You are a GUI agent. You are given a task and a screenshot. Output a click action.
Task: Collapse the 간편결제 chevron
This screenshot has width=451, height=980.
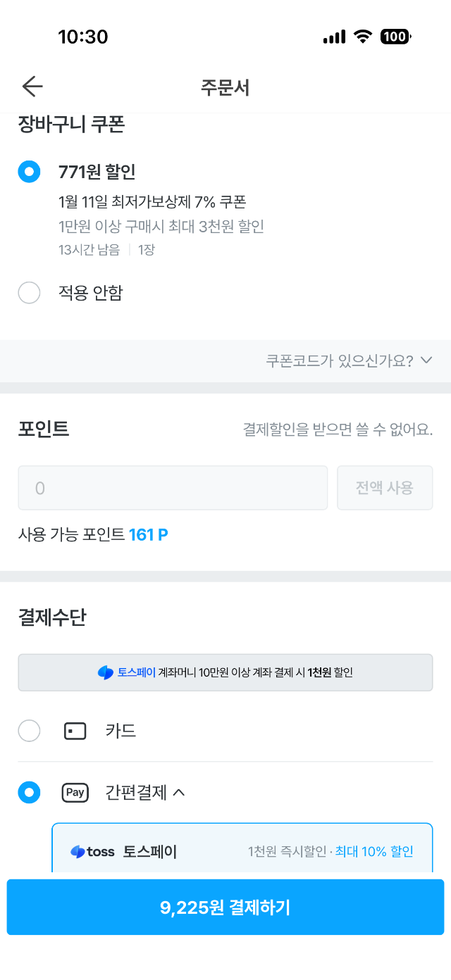click(179, 793)
